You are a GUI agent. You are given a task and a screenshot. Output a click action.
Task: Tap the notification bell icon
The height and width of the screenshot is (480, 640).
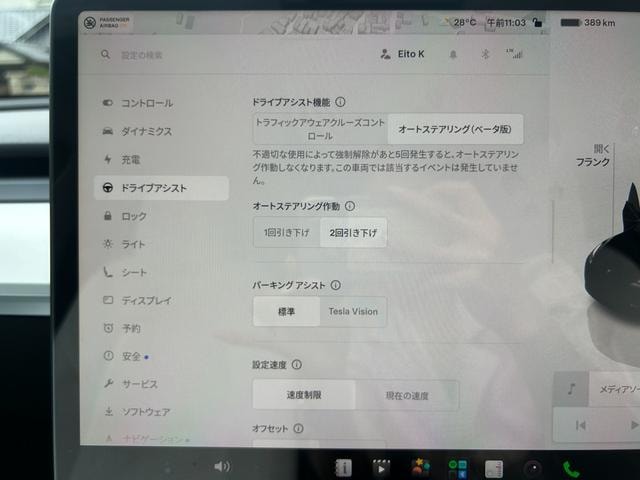453,54
